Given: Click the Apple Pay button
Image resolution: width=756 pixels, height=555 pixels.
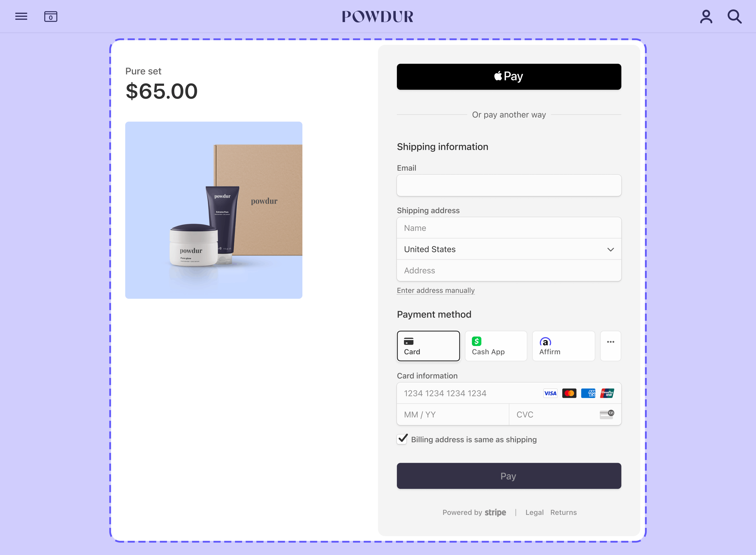Looking at the screenshot, I should pos(508,76).
